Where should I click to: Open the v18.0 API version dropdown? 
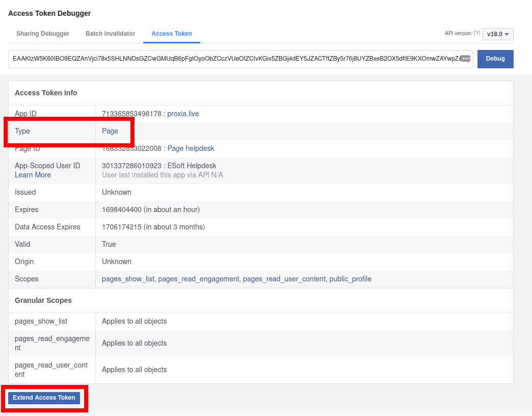tap(498, 34)
